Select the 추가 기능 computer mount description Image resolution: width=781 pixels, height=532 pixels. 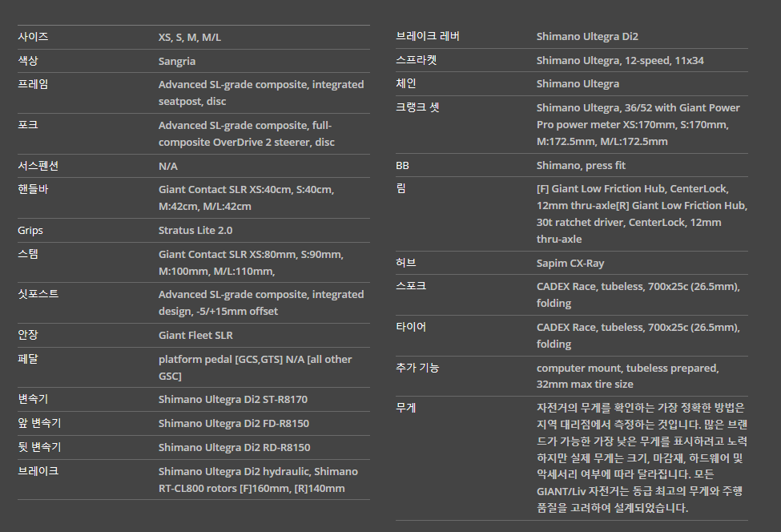627,376
